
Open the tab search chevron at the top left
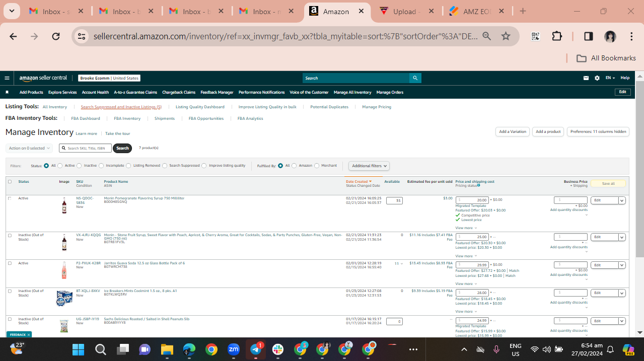[x=12, y=11]
